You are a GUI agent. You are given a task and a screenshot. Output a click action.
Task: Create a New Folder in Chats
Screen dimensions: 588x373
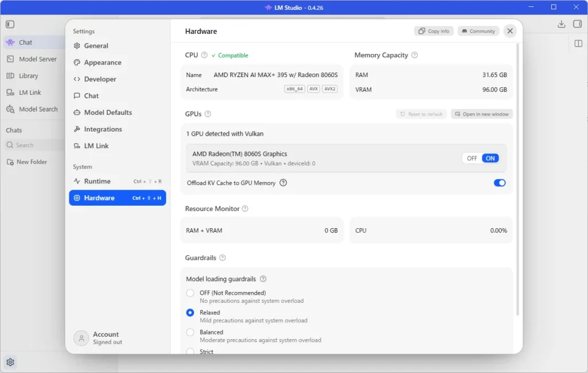click(x=27, y=162)
